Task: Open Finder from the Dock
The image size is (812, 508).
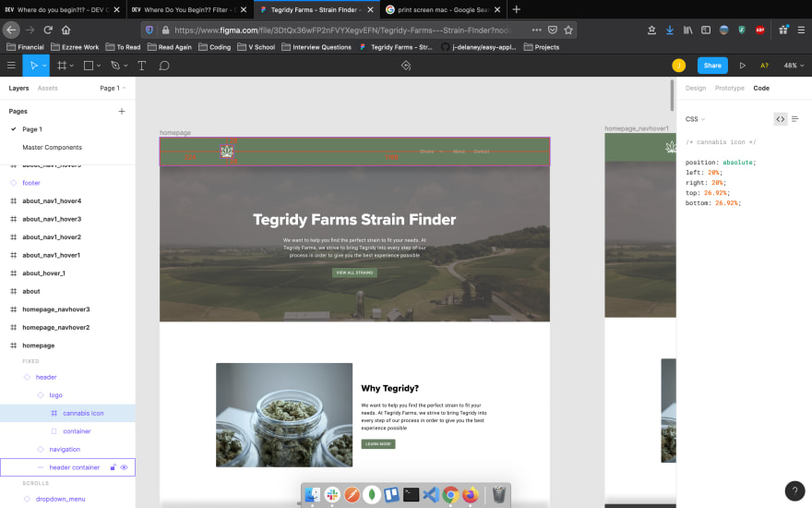Action: point(312,494)
